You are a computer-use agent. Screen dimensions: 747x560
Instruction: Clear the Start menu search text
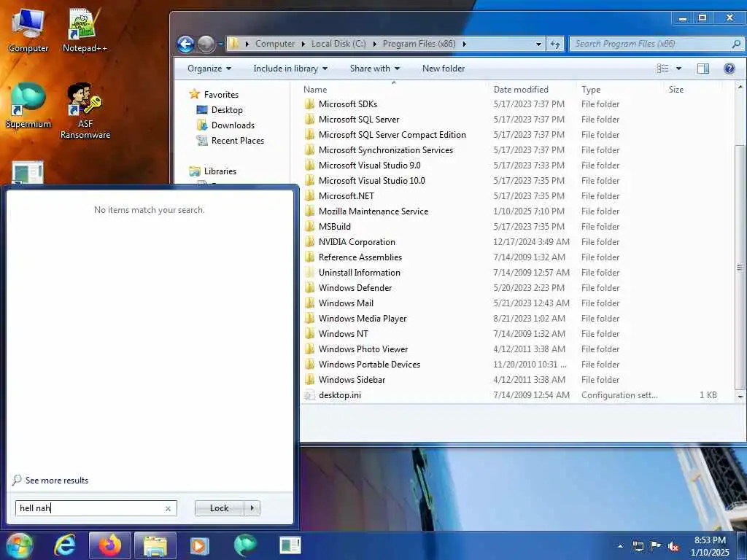pos(168,508)
